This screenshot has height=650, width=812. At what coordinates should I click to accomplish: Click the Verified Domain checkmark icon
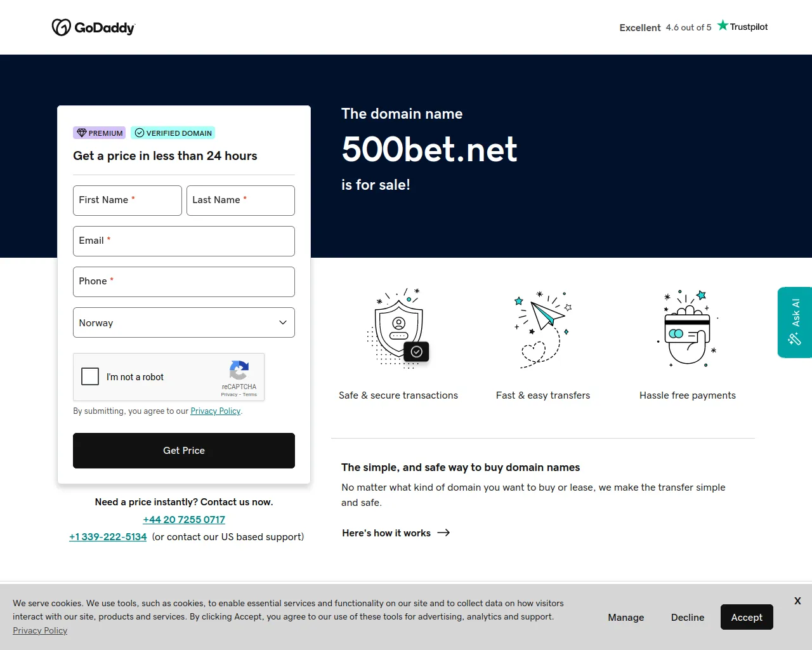tap(139, 133)
